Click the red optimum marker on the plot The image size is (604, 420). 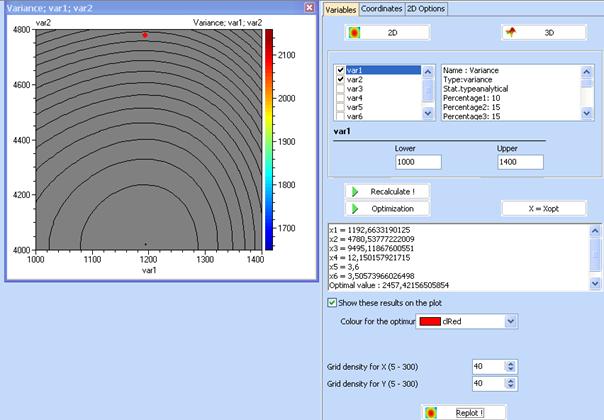(145, 35)
